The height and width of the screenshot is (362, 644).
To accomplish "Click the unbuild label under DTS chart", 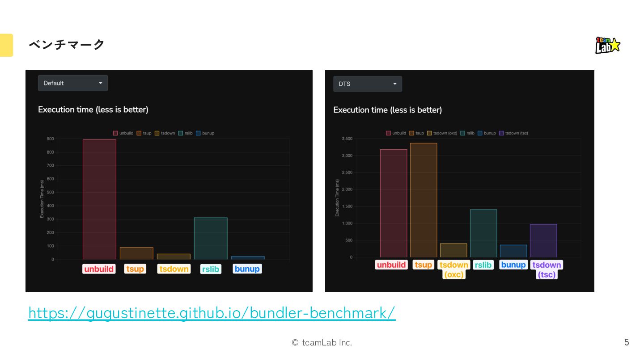I will coord(391,265).
